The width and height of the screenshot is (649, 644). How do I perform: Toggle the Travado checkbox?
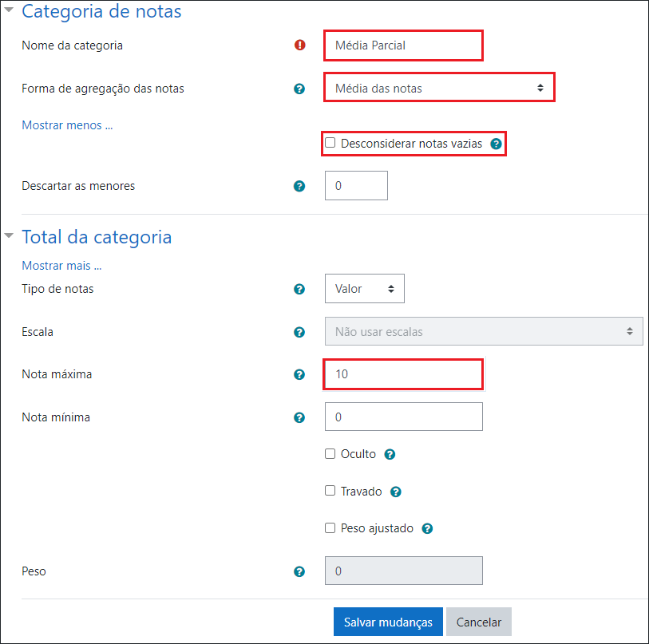click(x=330, y=492)
